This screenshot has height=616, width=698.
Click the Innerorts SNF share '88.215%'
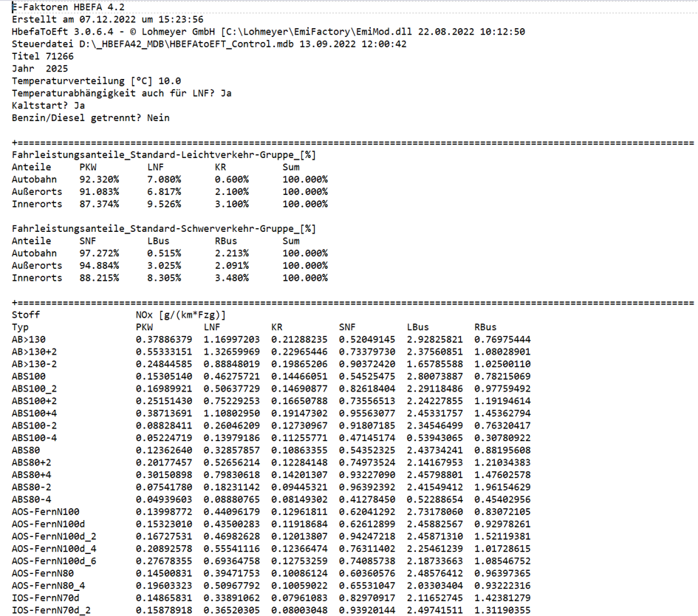point(99,278)
